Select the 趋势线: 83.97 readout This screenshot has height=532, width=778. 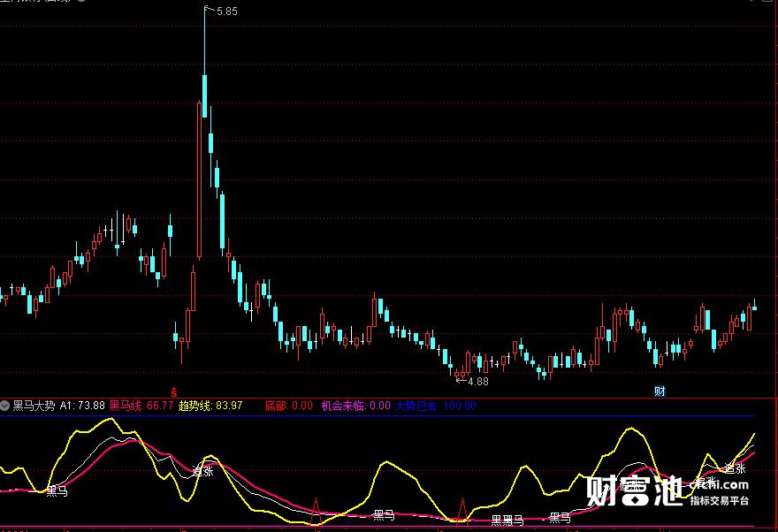point(210,406)
